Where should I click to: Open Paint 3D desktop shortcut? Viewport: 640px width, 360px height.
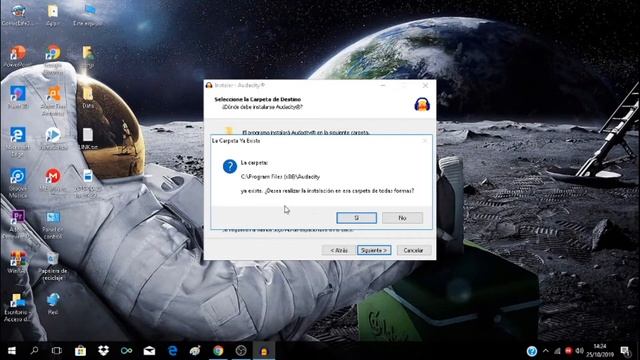pos(18,94)
